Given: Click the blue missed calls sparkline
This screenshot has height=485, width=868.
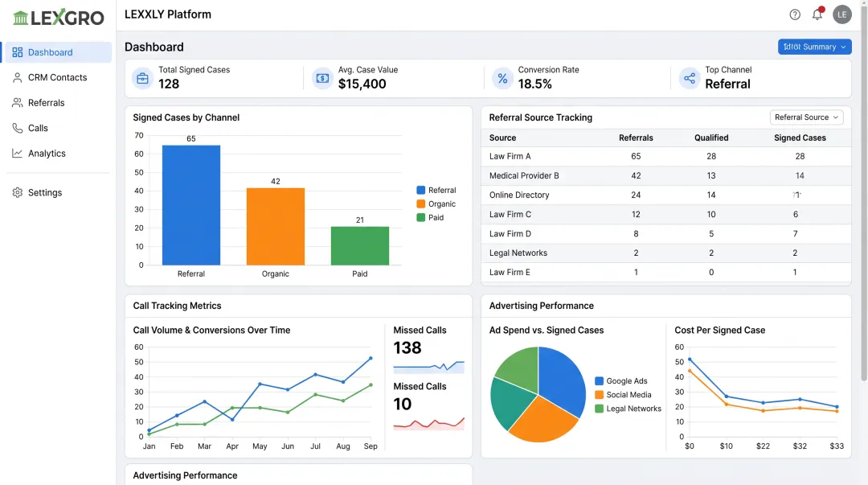Looking at the screenshot, I should (428, 367).
